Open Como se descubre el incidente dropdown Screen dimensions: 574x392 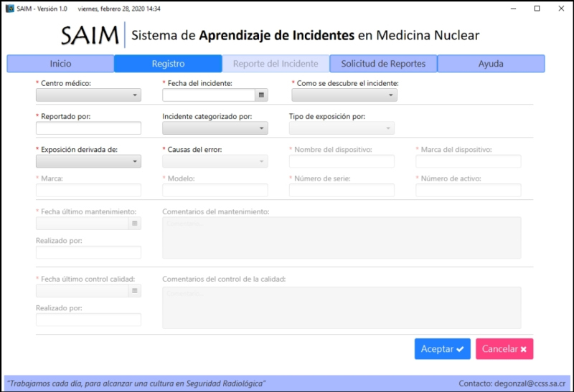pos(344,95)
